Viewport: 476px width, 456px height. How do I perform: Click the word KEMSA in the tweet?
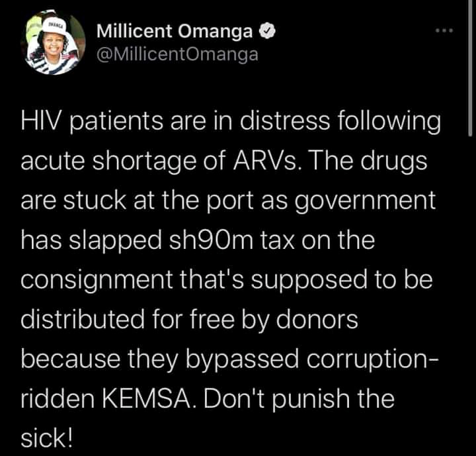coord(147,399)
